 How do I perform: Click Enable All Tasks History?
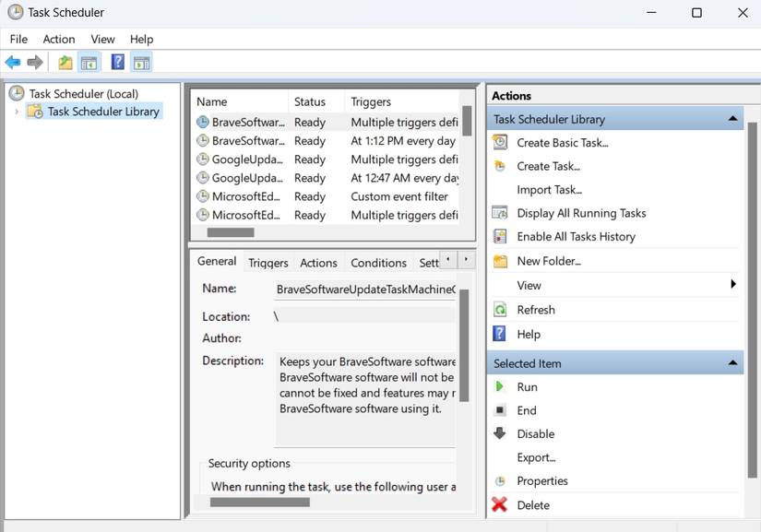[x=576, y=237]
